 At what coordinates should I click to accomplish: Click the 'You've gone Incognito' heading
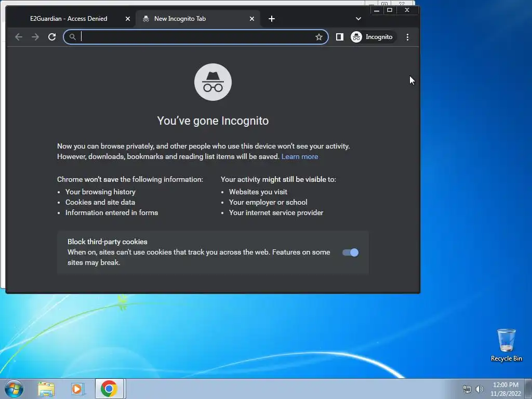coord(212,121)
